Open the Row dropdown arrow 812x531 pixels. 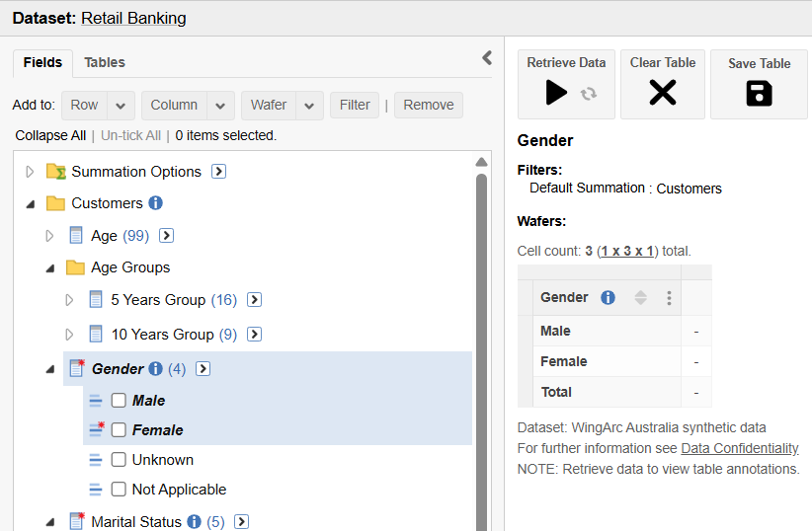pyautogui.click(x=122, y=106)
